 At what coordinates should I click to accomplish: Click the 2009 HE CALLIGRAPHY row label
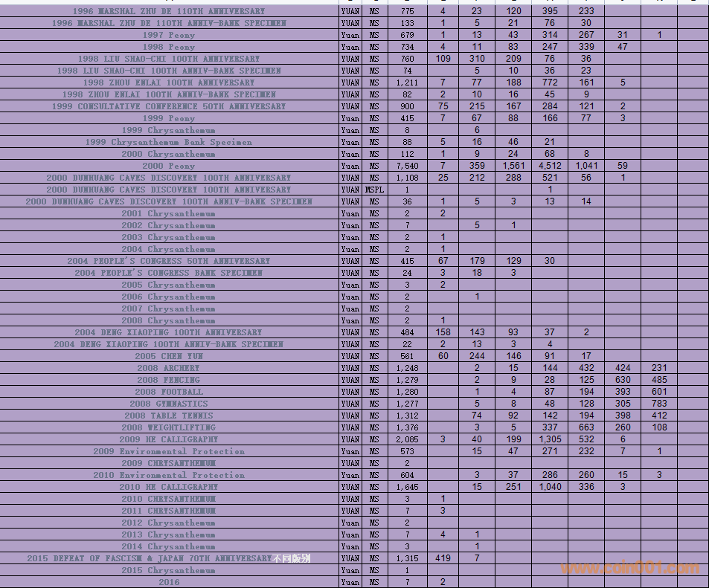(x=168, y=439)
